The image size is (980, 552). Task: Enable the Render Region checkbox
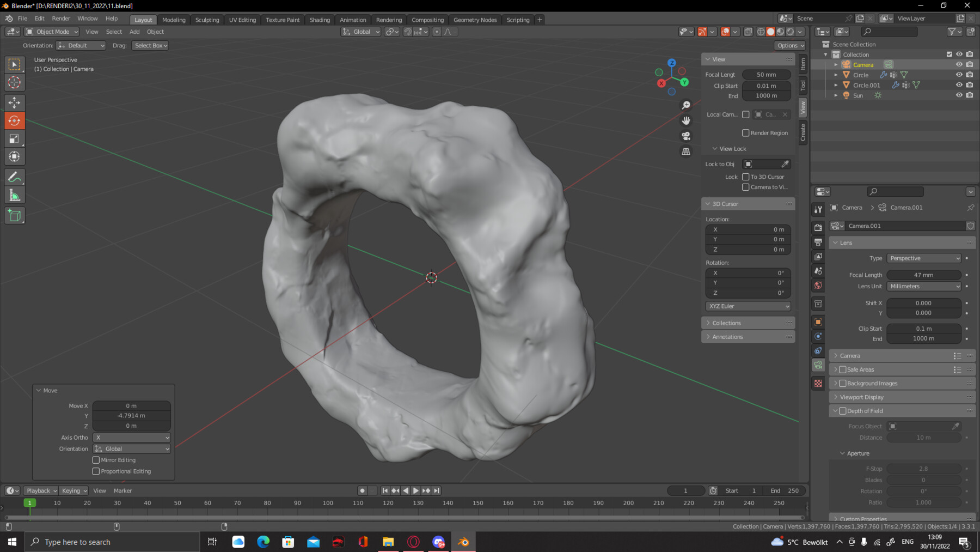(x=746, y=132)
